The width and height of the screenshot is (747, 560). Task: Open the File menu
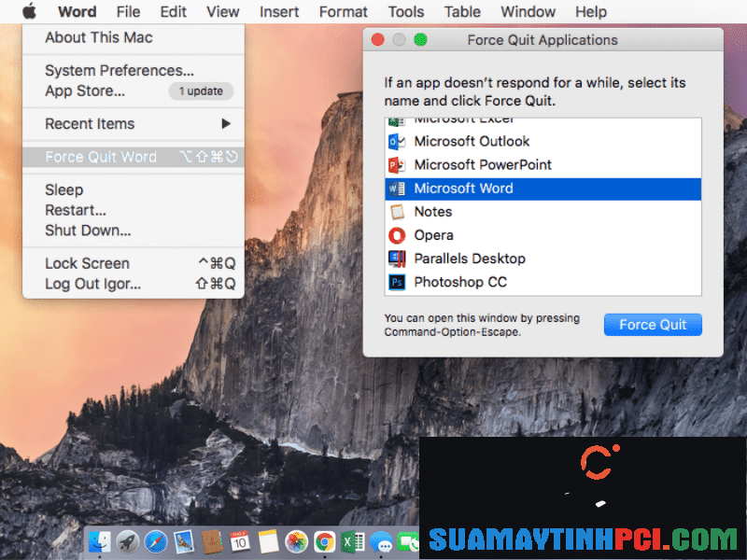tap(128, 11)
